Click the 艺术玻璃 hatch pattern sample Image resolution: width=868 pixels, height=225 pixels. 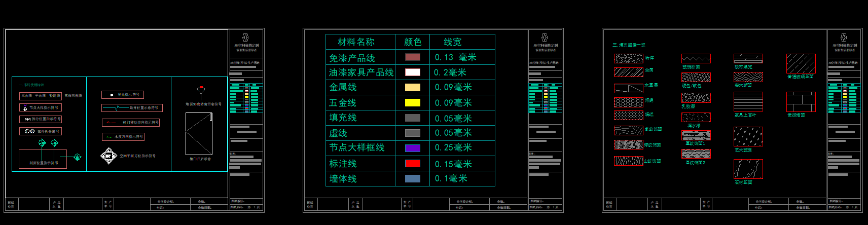(x=748, y=136)
